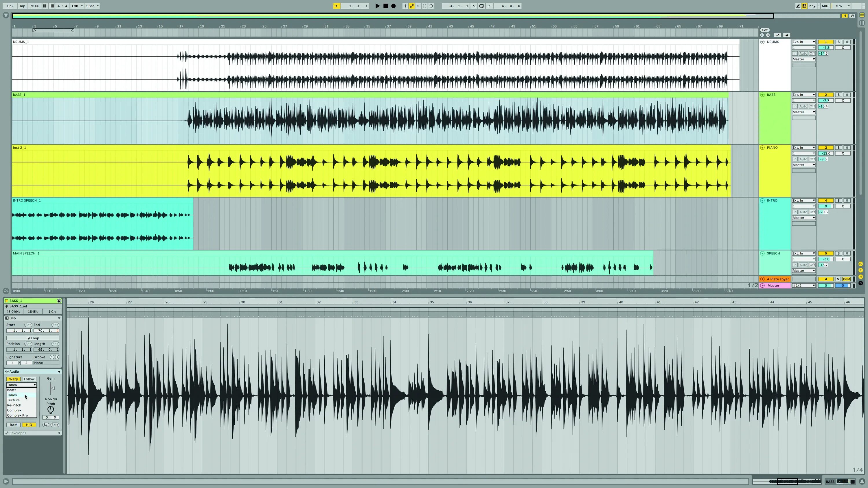Image resolution: width=868 pixels, height=488 pixels.
Task: Open the quantization 1 Bar dropdown
Action: pos(92,6)
